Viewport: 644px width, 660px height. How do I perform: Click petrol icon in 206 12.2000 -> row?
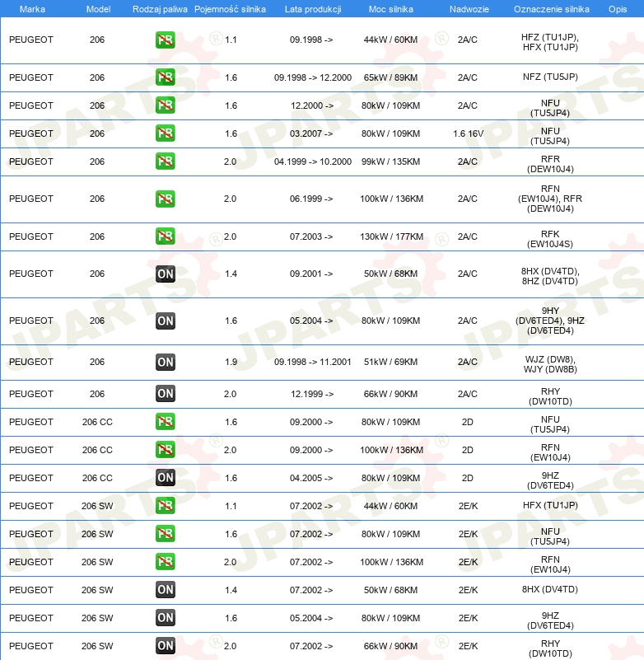166,105
